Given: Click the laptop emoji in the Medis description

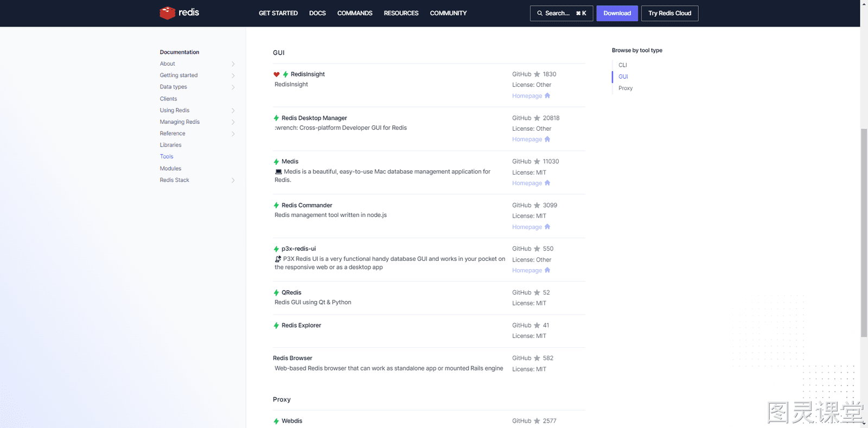Looking at the screenshot, I should pyautogui.click(x=278, y=172).
